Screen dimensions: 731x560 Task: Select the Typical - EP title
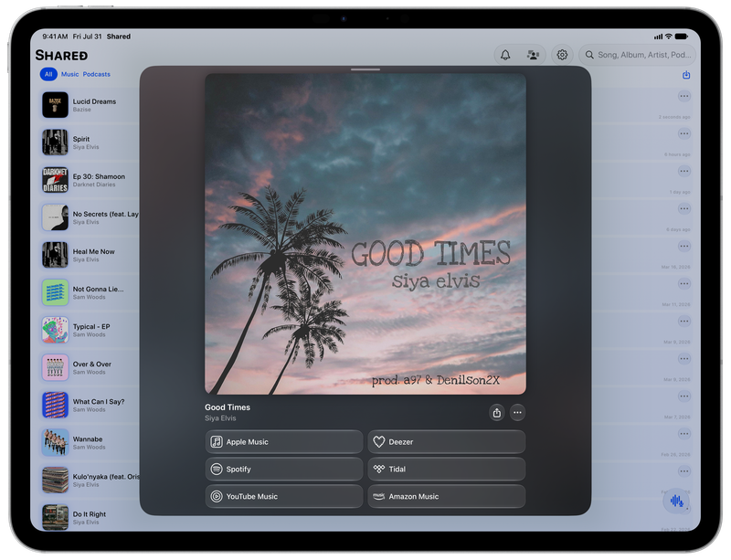click(91, 326)
